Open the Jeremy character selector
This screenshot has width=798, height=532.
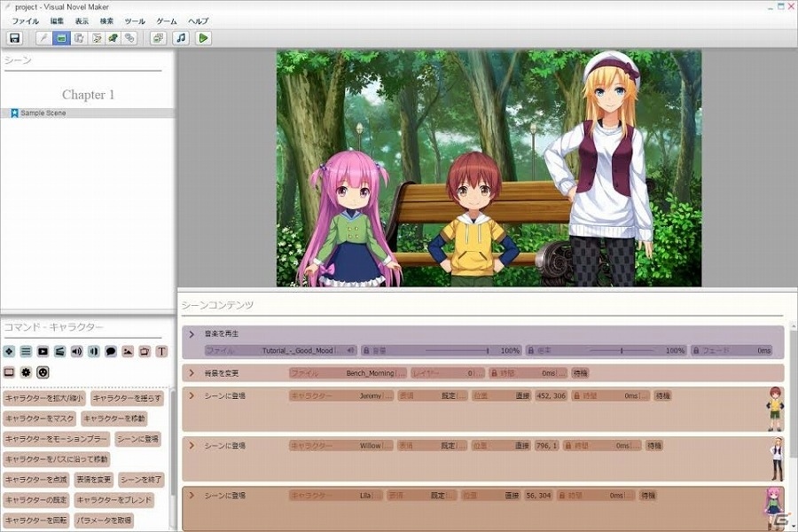341,395
